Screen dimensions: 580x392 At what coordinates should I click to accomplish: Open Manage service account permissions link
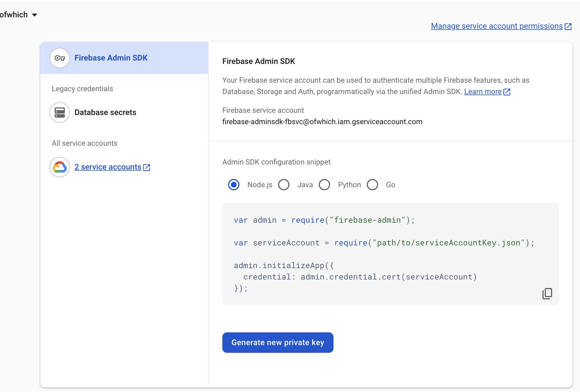coord(497,26)
